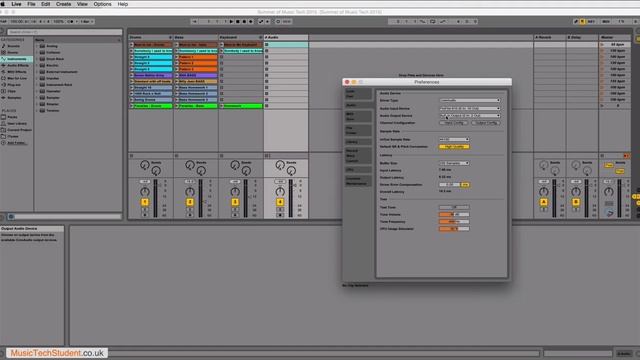Open the Look Feel preferences tab
The width and height of the screenshot is (640, 360).
(358, 94)
